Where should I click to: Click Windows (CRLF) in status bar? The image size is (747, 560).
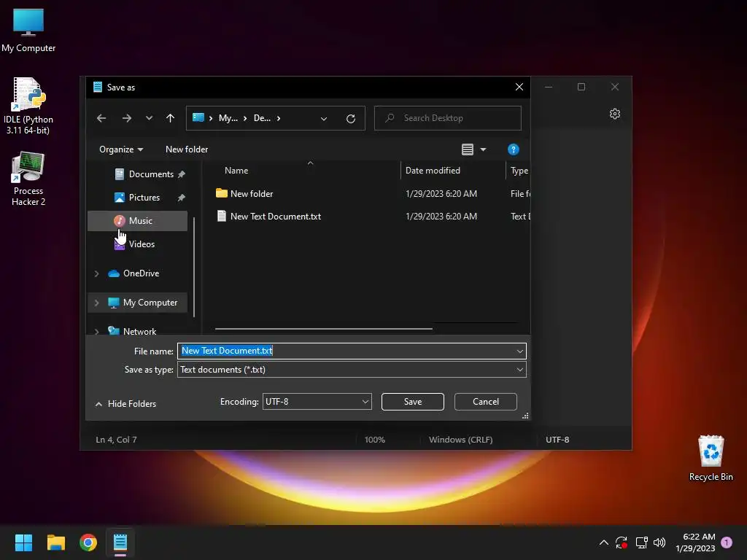coord(460,440)
